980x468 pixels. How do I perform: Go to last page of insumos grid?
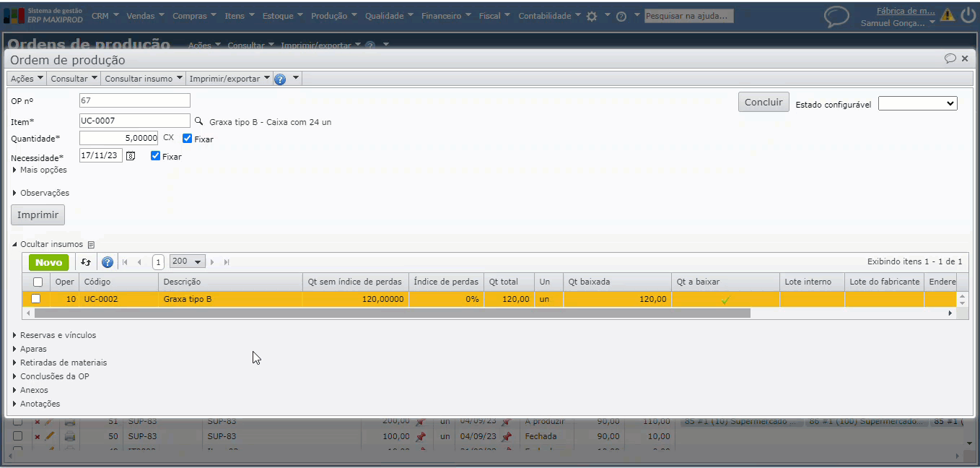point(227,262)
